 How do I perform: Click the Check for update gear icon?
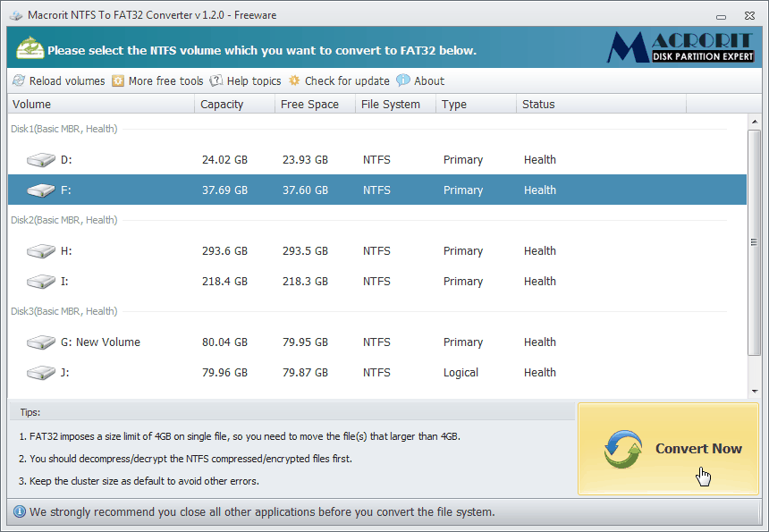(x=292, y=80)
